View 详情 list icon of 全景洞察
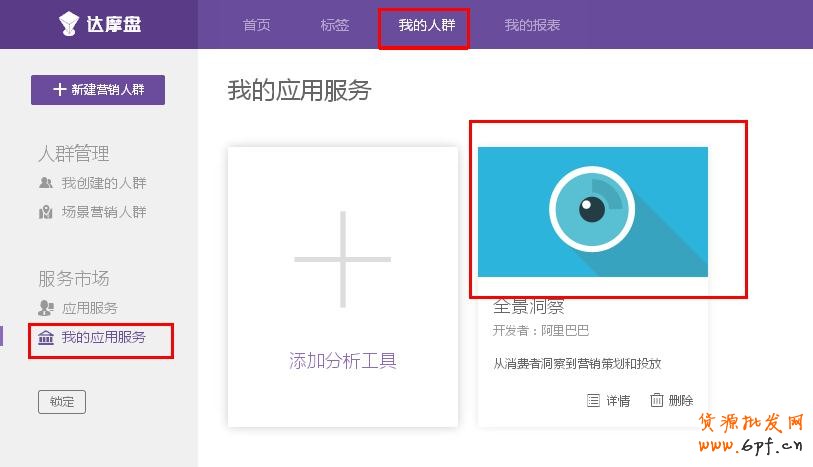Viewport: 813px width, 467px height. (x=593, y=400)
